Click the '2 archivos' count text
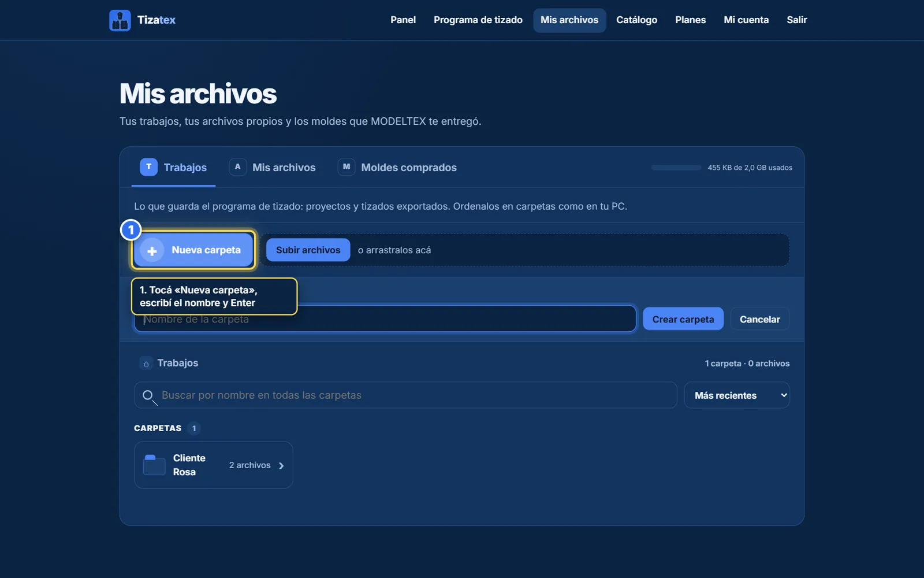 249,465
